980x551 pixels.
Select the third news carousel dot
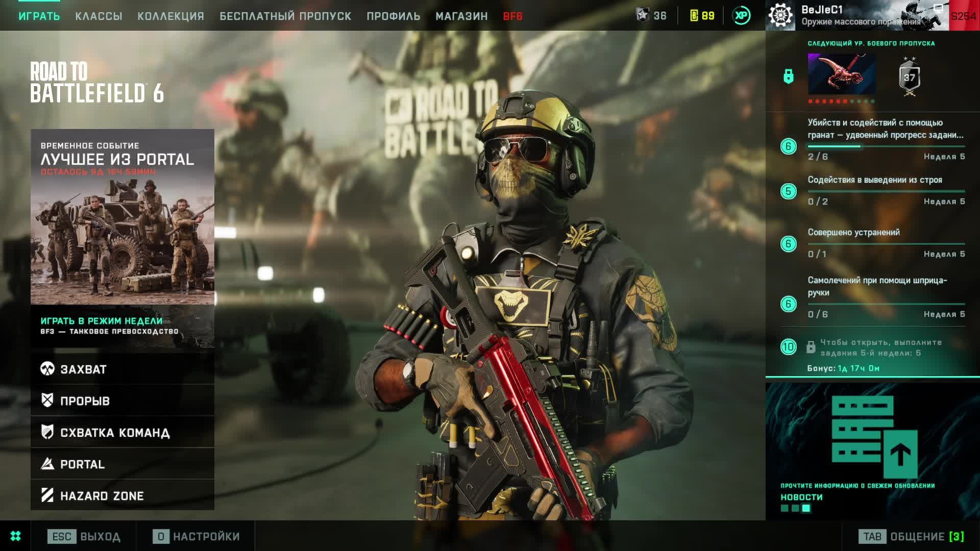click(806, 508)
